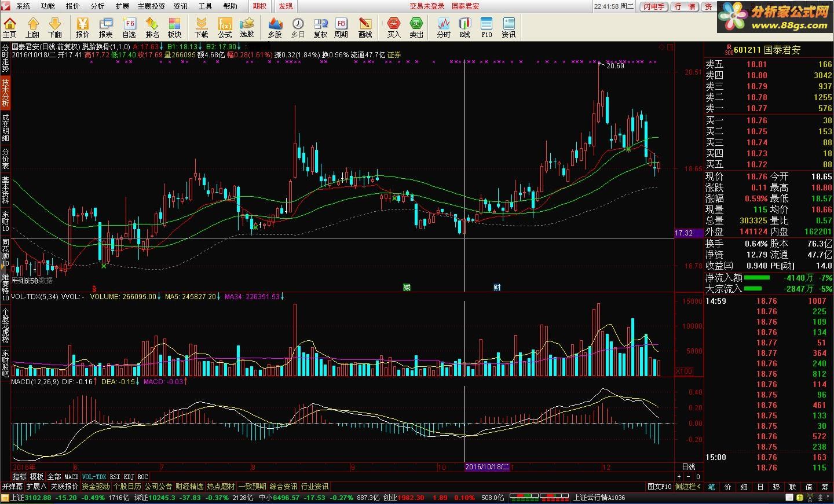Click the 下载 download icon
Viewport: 834px width, 504px height.
coord(202,27)
